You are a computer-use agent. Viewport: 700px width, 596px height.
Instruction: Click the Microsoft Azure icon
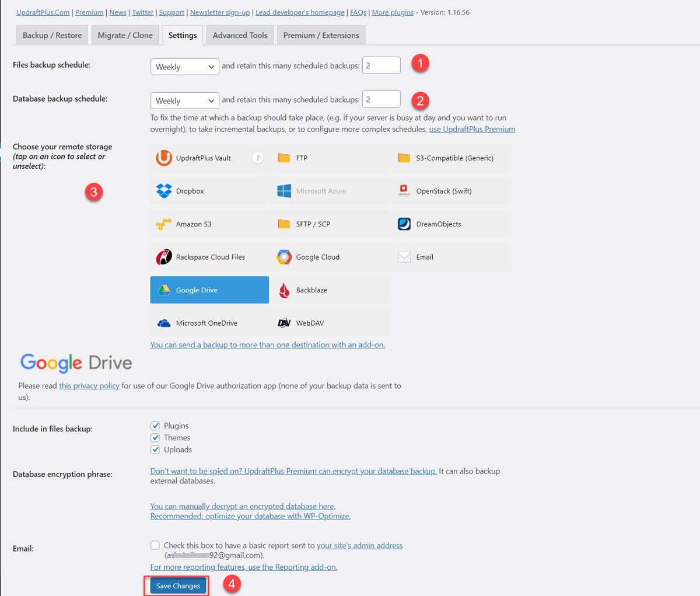pyautogui.click(x=284, y=191)
